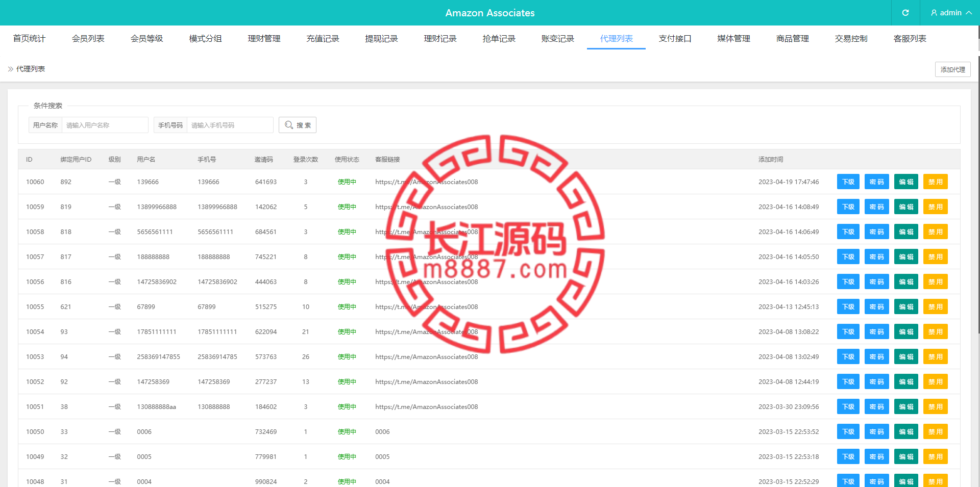Click the t.me link in row 10051
This screenshot has width=980, height=487.
(x=426, y=407)
